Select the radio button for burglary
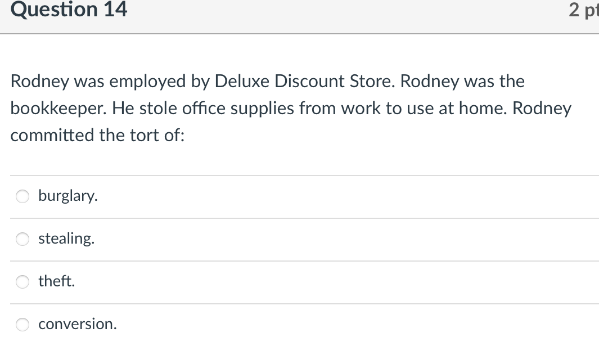This screenshot has height=364, width=599. (x=22, y=196)
